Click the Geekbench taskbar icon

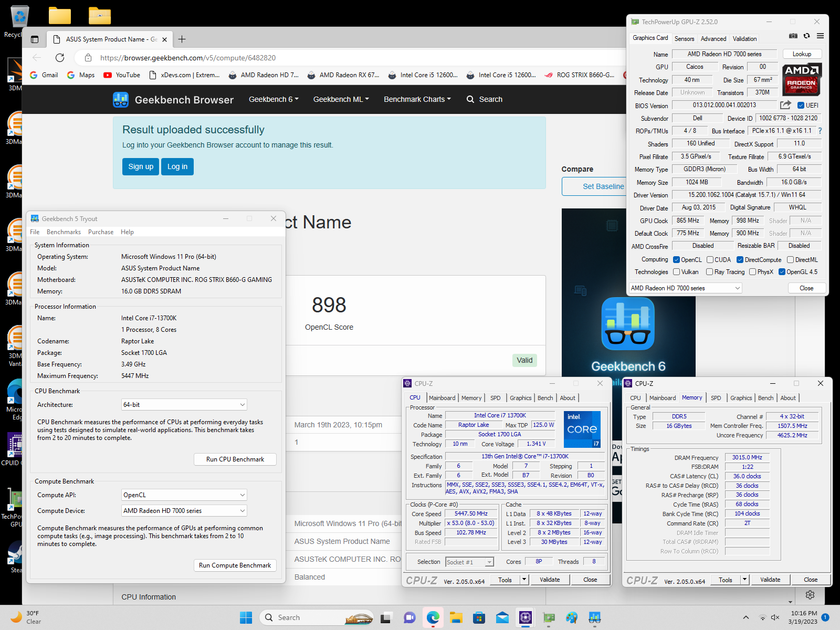point(595,617)
